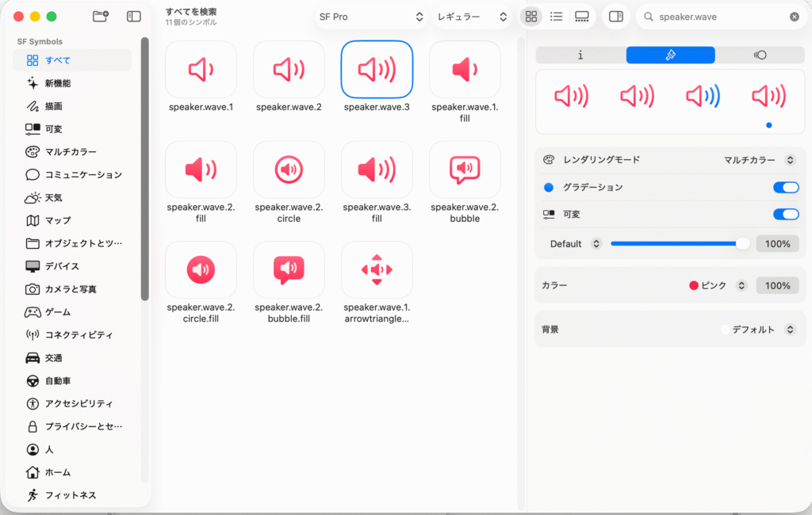The image size is (812, 515).
Task: Turn off the グラデーション switch
Action: 786,188
